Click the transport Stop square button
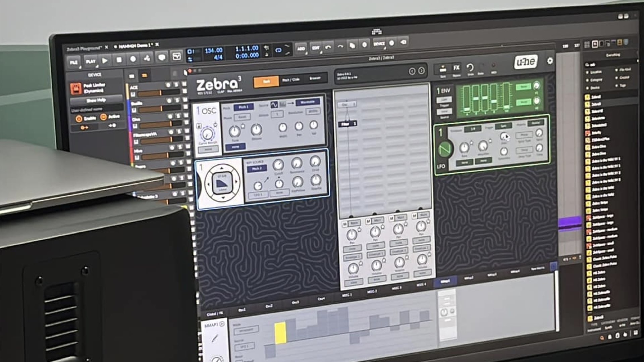644x362 pixels. 119,60
